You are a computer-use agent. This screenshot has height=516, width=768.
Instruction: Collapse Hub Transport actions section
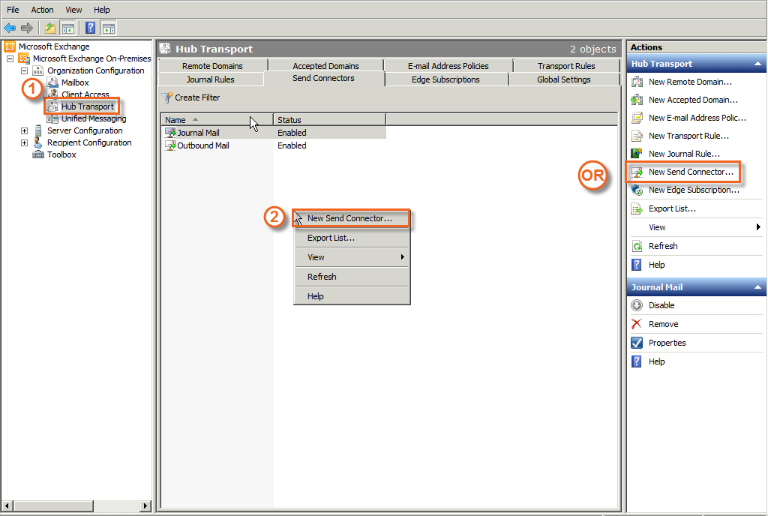click(x=757, y=64)
